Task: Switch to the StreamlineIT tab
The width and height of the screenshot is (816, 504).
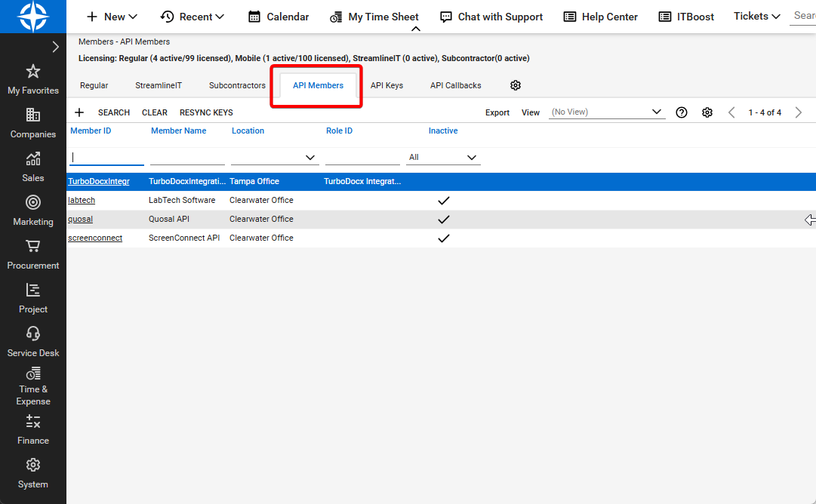Action: pyautogui.click(x=159, y=85)
